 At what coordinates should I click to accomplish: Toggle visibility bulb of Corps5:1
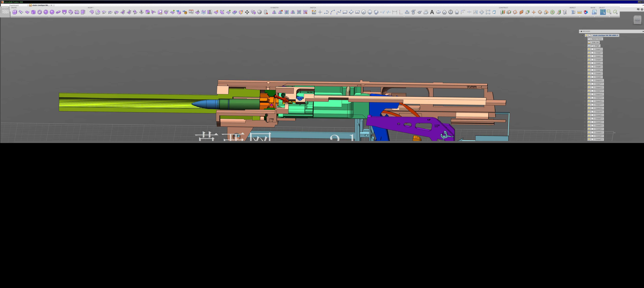[x=589, y=63]
